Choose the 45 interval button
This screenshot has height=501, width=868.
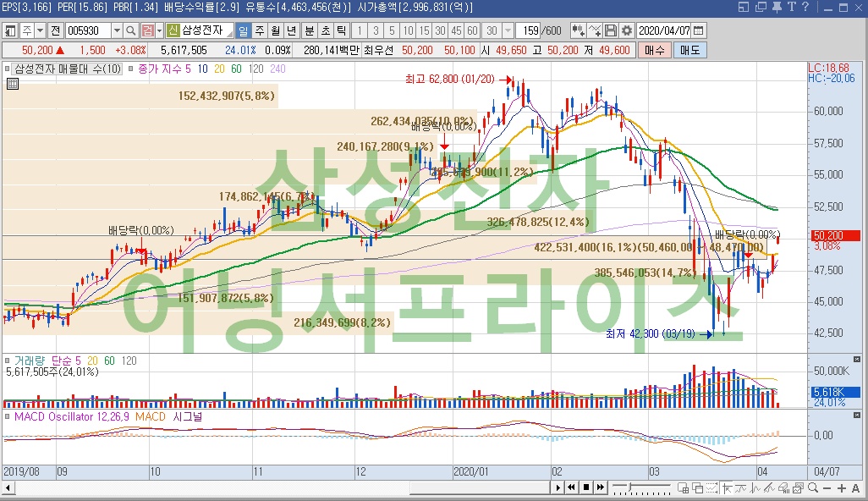click(x=456, y=30)
